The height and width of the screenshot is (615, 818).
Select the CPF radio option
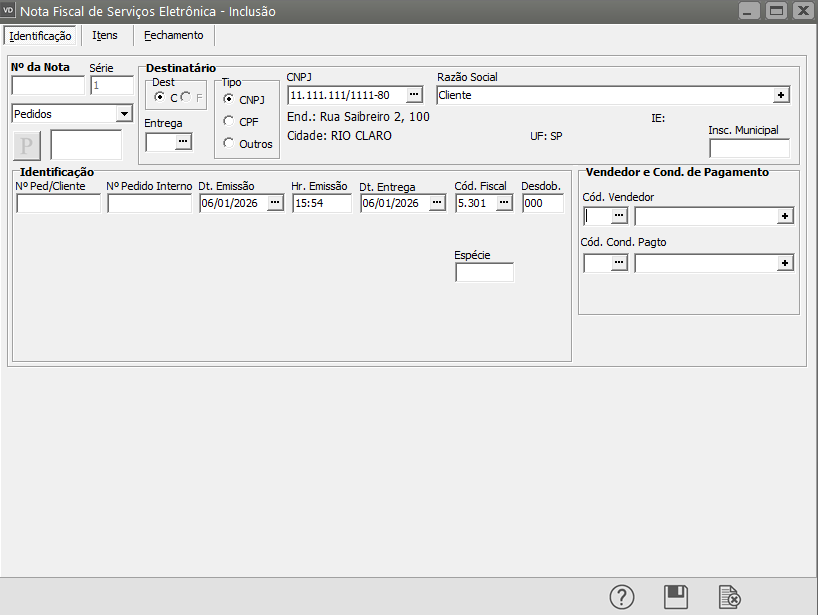click(229, 121)
